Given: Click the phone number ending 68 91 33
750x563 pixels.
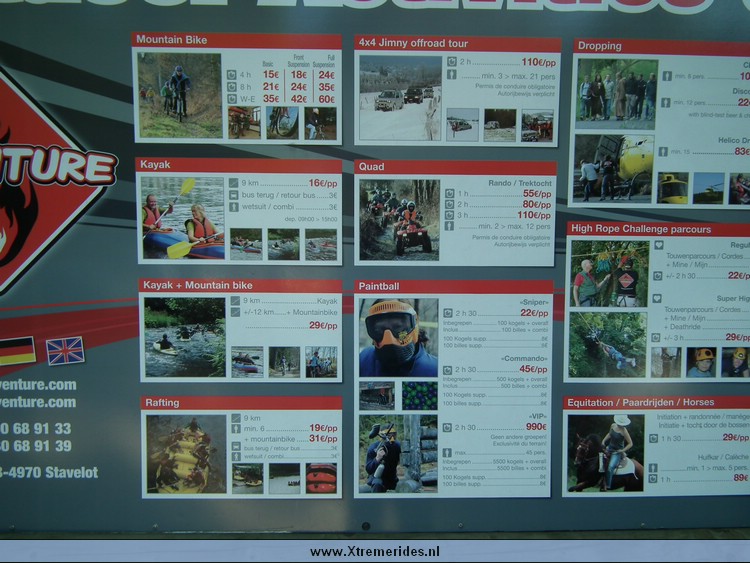Looking at the screenshot, I should pos(36,428).
